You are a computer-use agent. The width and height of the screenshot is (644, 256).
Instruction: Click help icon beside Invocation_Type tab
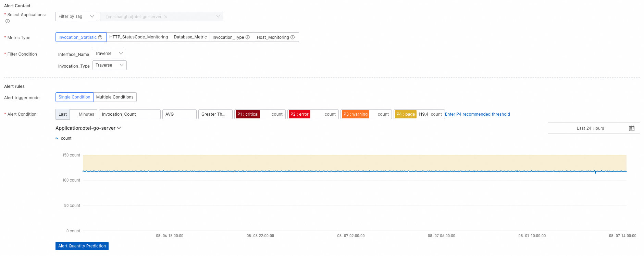(x=247, y=37)
